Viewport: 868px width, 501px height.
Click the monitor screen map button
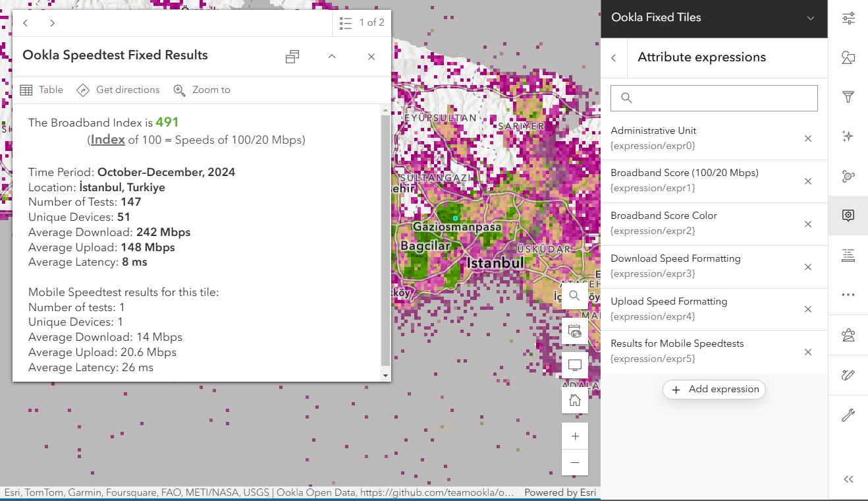575,365
